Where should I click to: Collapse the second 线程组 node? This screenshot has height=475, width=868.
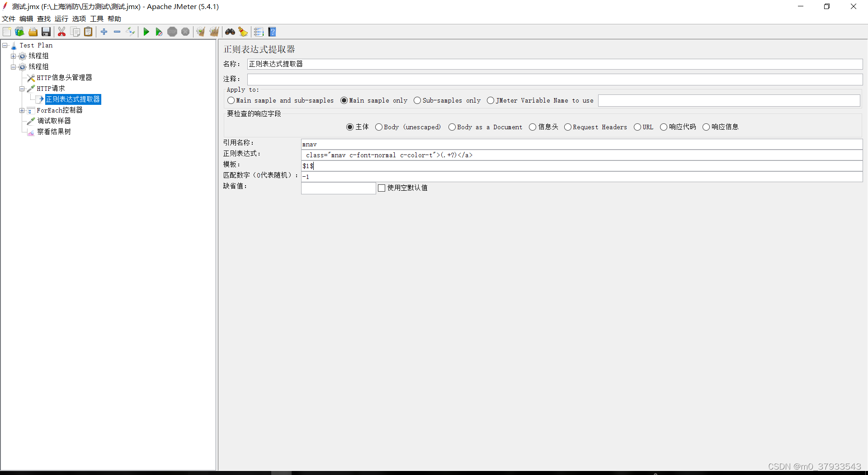click(14, 67)
